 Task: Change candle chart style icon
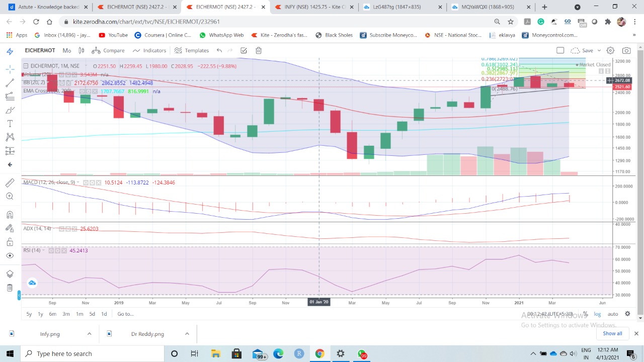[x=82, y=50]
